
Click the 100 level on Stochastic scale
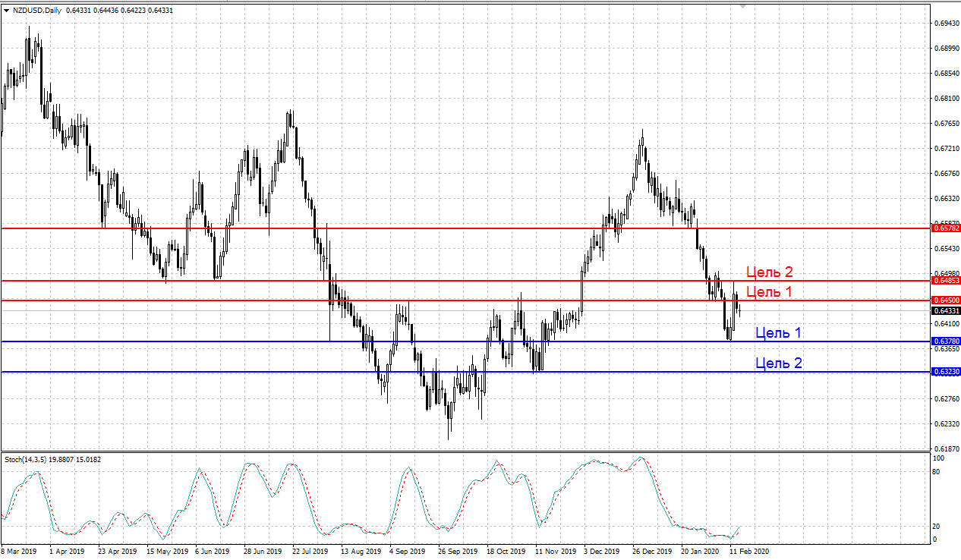pos(938,458)
